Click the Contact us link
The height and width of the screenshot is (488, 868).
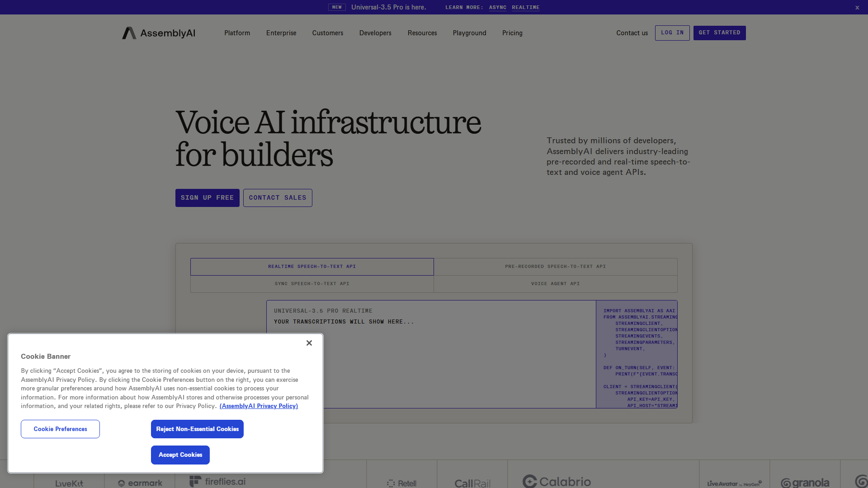632,33
